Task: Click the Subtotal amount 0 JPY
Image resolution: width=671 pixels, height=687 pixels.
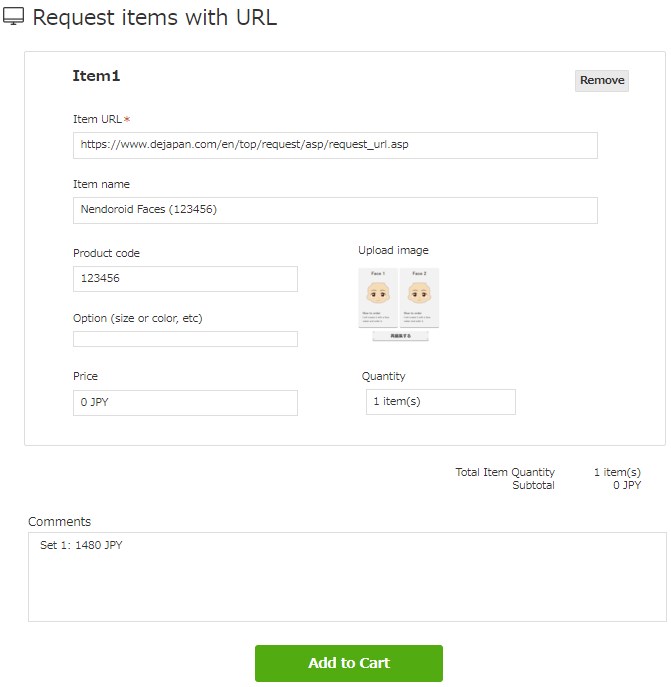Action: [627, 485]
